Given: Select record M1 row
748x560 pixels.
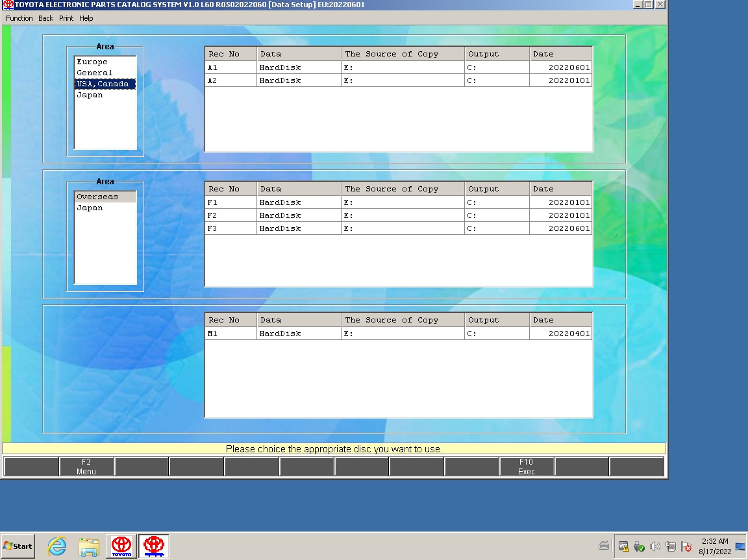Looking at the screenshot, I should pyautogui.click(x=398, y=334).
